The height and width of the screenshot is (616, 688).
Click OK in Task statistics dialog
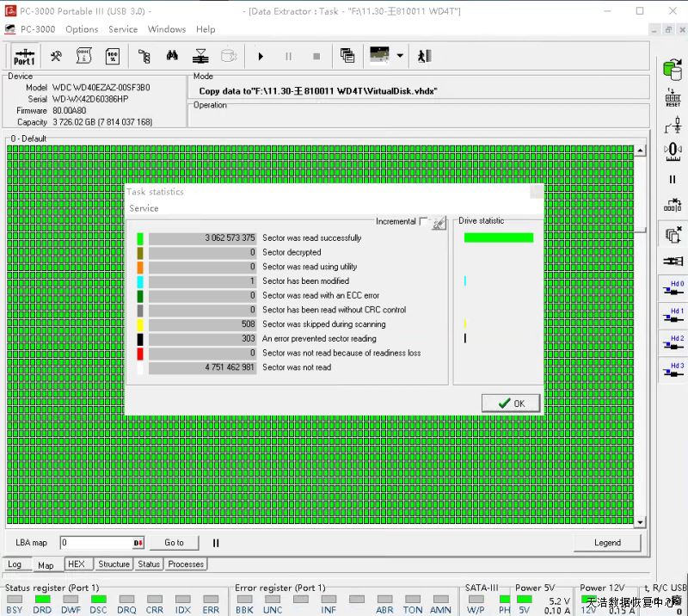coord(511,403)
